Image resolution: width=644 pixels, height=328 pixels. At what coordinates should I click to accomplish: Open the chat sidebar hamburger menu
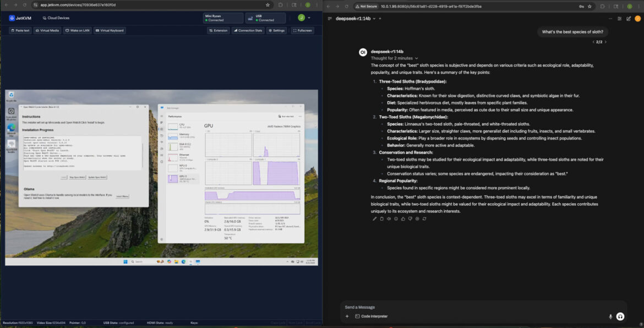tap(330, 18)
